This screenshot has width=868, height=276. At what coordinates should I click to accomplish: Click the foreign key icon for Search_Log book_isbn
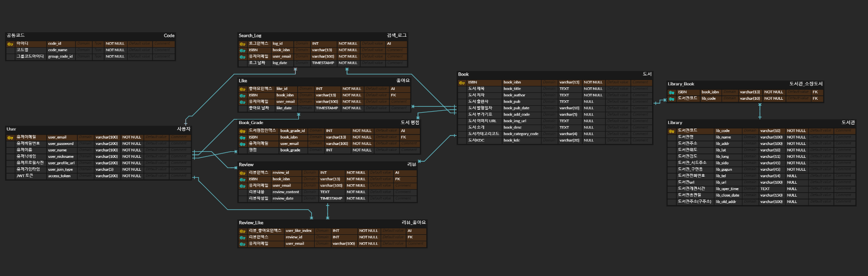[x=243, y=50]
